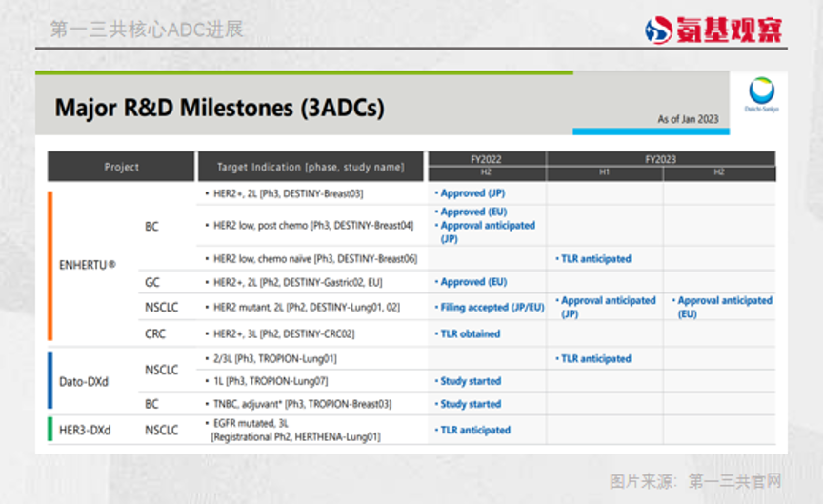Click 'TLR anticipated' in the HER3-DXd row
Viewport: 823px width, 504px height.
[475, 430]
